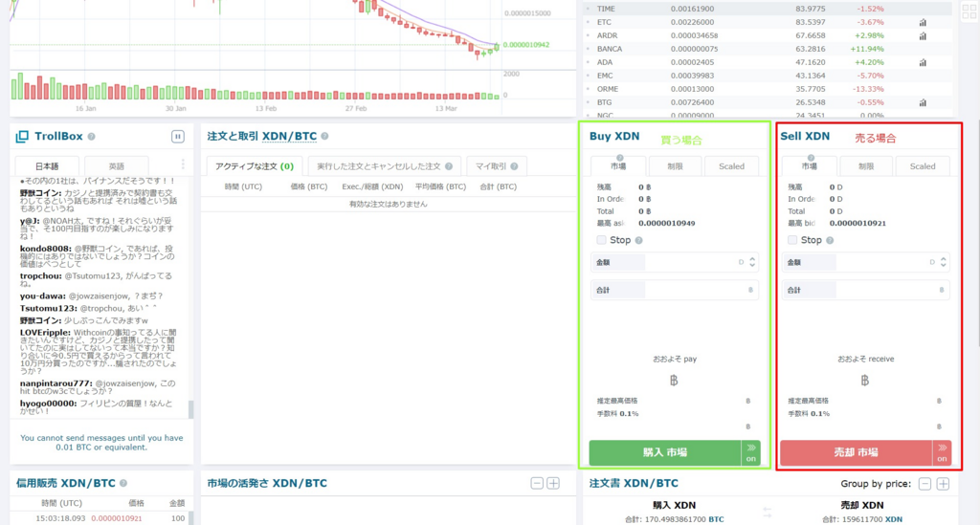Decrease order book Group by price

pyautogui.click(x=924, y=484)
